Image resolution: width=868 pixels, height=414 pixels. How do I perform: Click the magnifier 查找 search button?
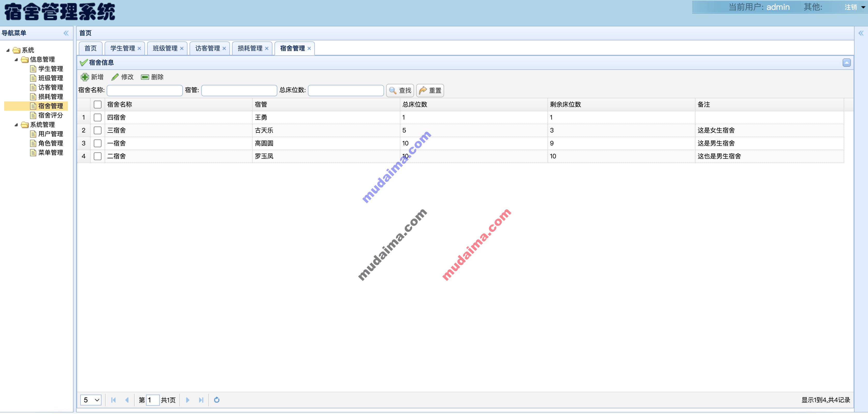click(400, 91)
